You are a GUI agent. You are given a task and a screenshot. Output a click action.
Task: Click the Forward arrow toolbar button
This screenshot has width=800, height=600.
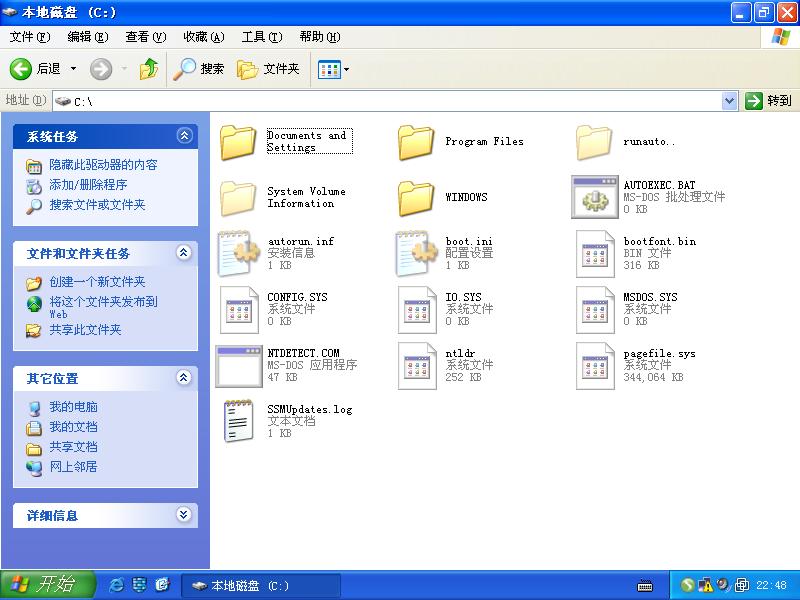[x=101, y=69]
